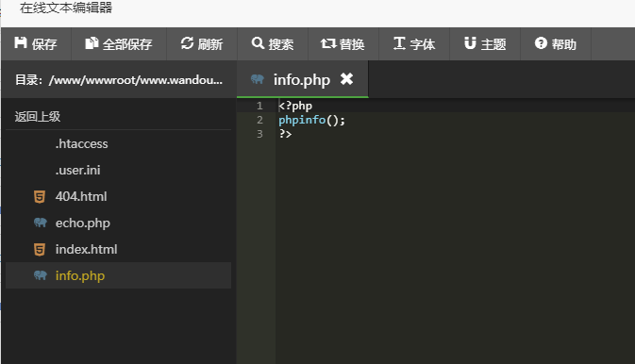Screen dimensions: 635x364
Task: Click the Theme (主题) magnet icon
Action: pyautogui.click(x=470, y=43)
